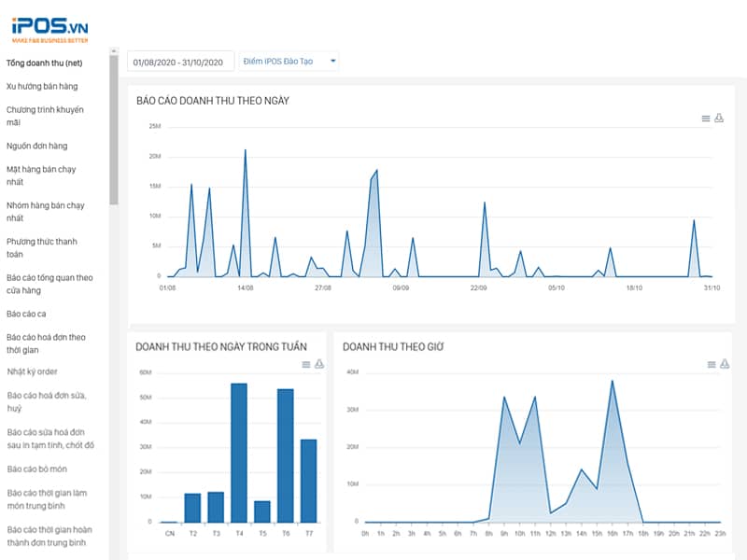This screenshot has height=560, width=747.
Task: Open Báo cáo ca in sidebar
Action: 24,314
